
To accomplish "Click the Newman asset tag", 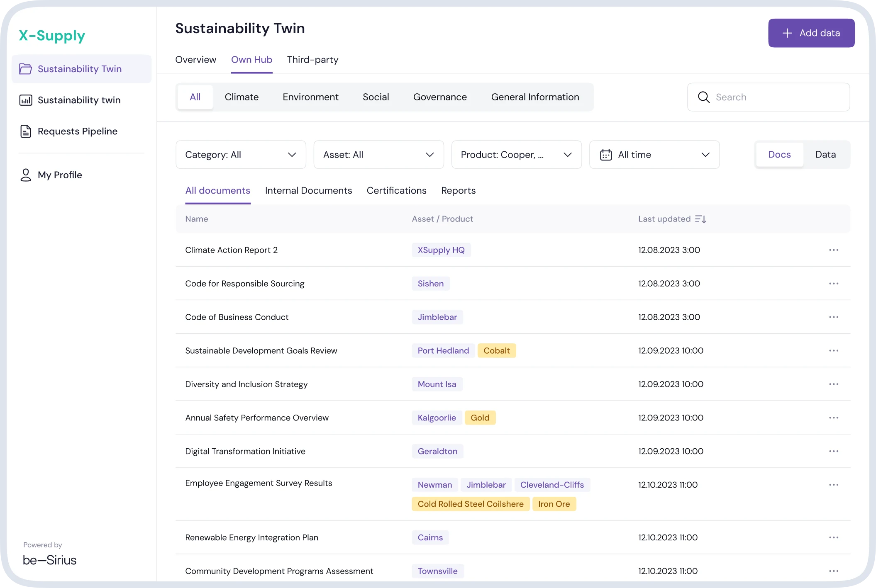I will click(x=435, y=485).
